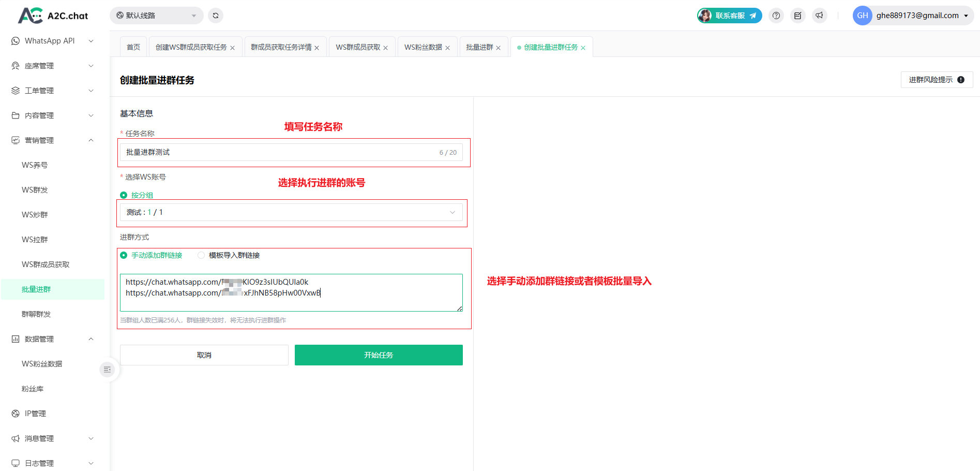Open the 默认线路 line dropdown

[156, 16]
